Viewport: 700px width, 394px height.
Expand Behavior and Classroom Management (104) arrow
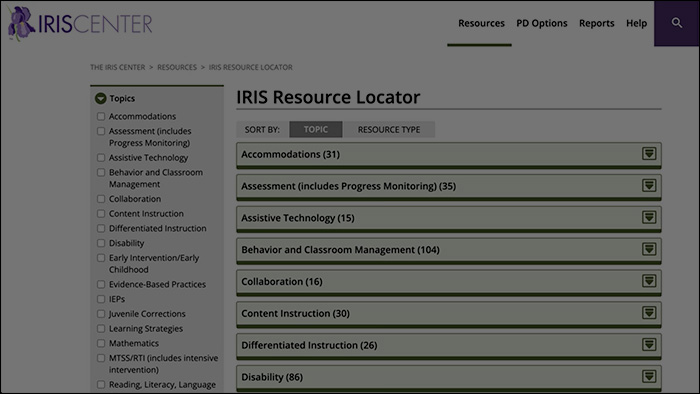(649, 249)
